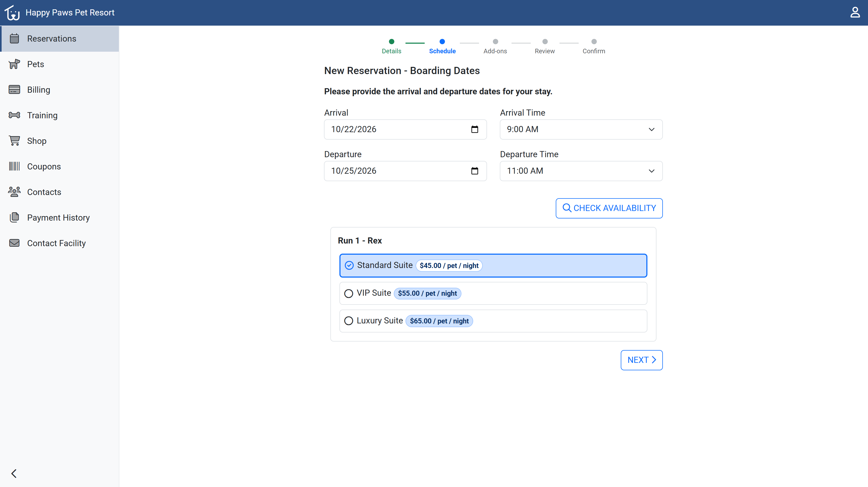Jump to the Review step
Viewport: 868px width, 487px height.
[545, 46]
